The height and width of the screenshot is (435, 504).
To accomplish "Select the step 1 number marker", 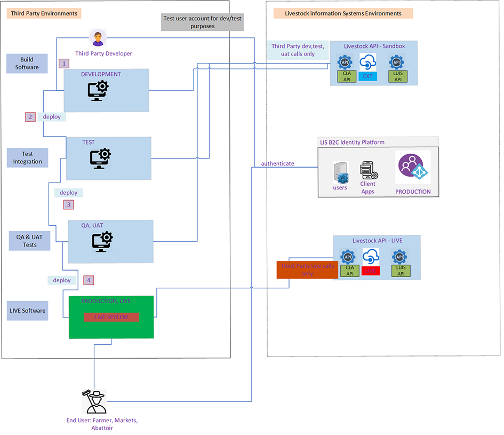I will coord(64,64).
